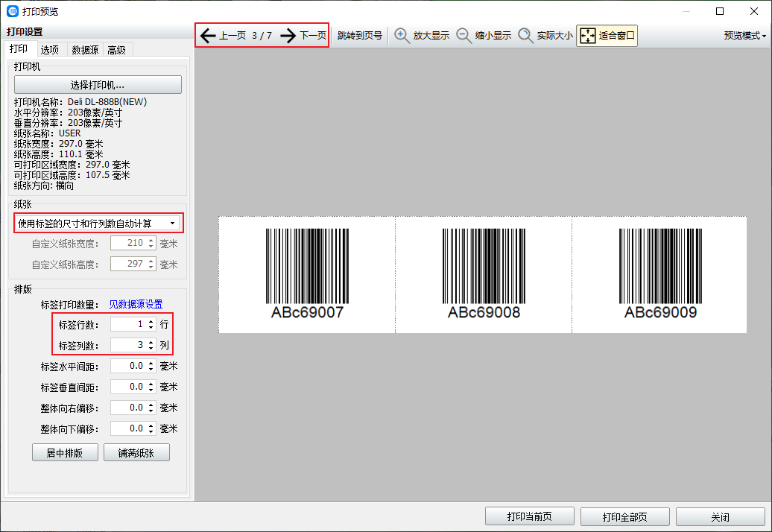Screen dimensions: 772x532
Task: Switch to the 打印 tab
Action: tap(19, 48)
